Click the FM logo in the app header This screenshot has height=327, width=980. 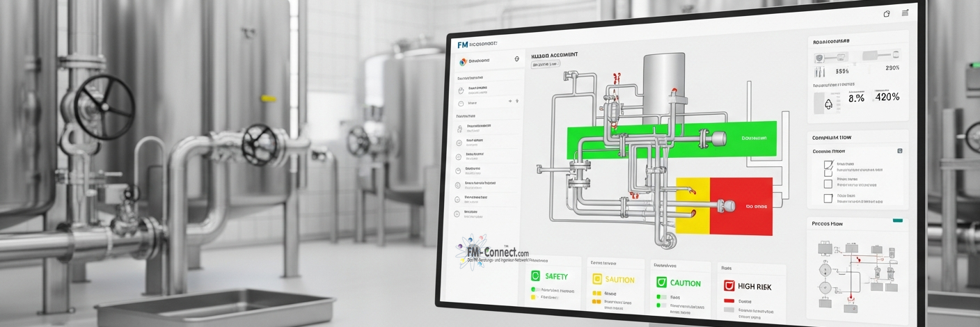[x=462, y=45]
